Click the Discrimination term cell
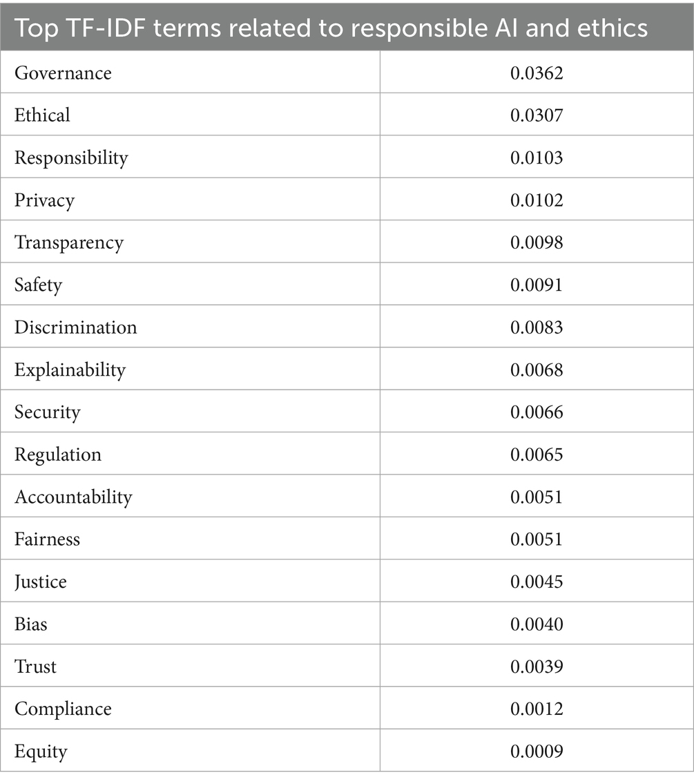Viewport: 694px width, 784px height. 76,327
